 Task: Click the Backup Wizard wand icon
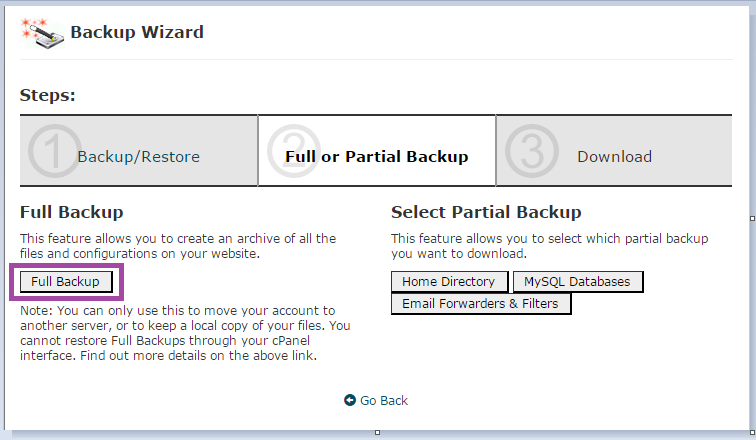coord(42,33)
